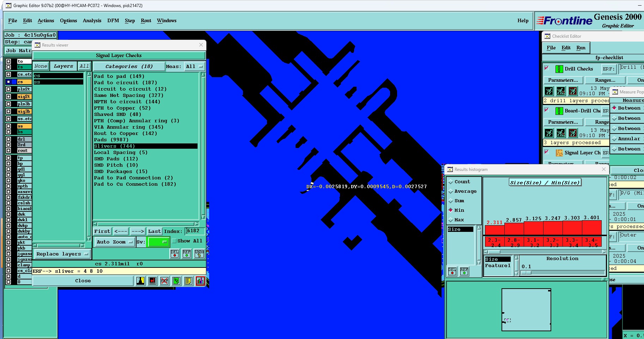This screenshot has height=339, width=644.
Task: Click the Close button in Results viewer
Action: pyautogui.click(x=83, y=281)
